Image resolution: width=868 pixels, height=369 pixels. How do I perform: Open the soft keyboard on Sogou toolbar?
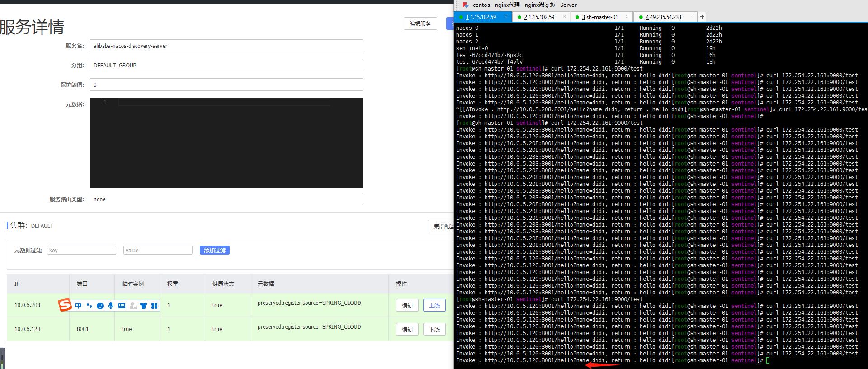[x=122, y=306]
